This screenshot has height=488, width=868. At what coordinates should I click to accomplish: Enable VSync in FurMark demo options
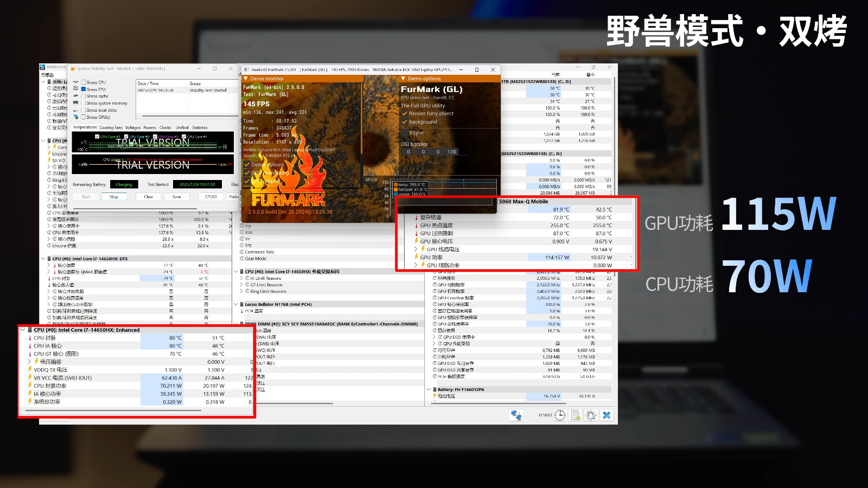[404, 133]
